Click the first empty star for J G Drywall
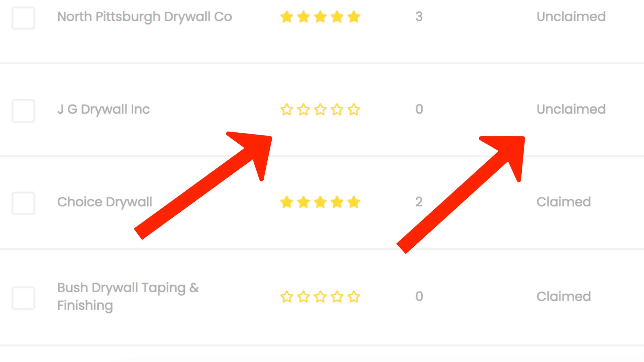 click(287, 109)
